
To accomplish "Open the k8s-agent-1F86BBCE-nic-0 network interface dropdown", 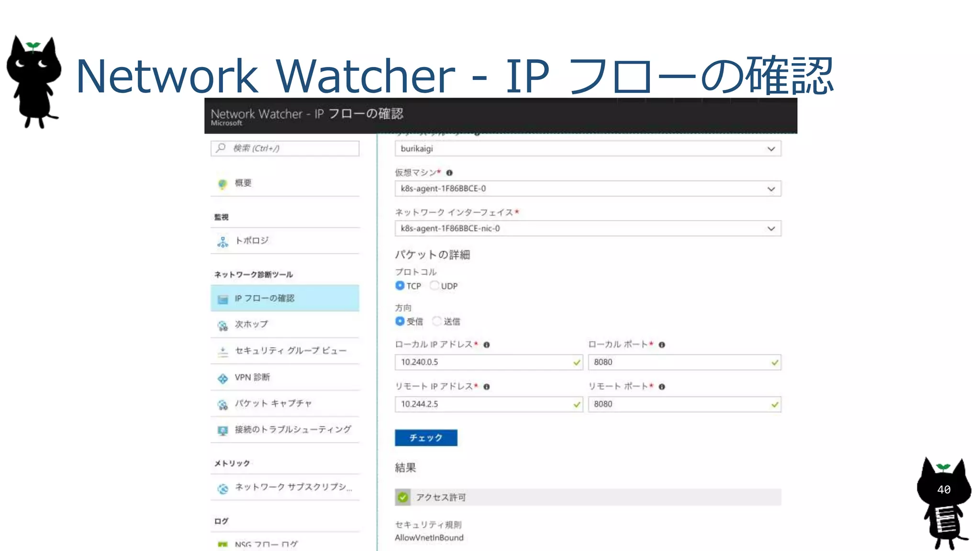I will pos(588,229).
